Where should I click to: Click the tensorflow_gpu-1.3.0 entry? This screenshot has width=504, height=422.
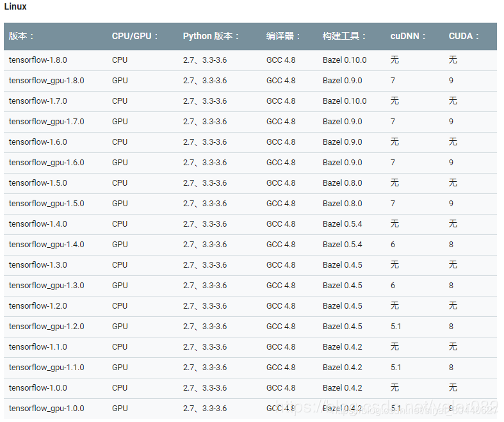tap(47, 286)
